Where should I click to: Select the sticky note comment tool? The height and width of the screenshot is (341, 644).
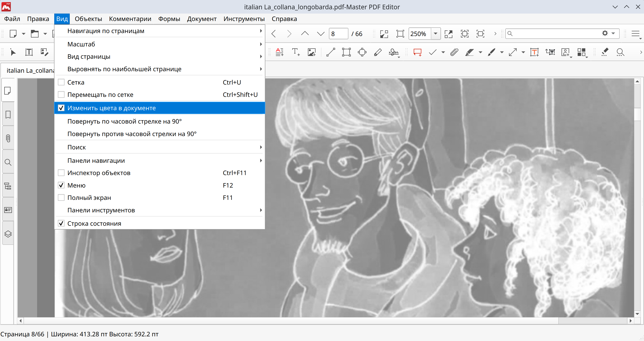point(417,52)
